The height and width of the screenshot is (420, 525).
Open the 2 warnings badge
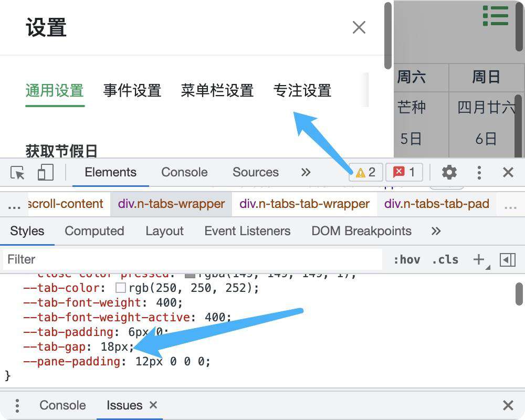(365, 173)
